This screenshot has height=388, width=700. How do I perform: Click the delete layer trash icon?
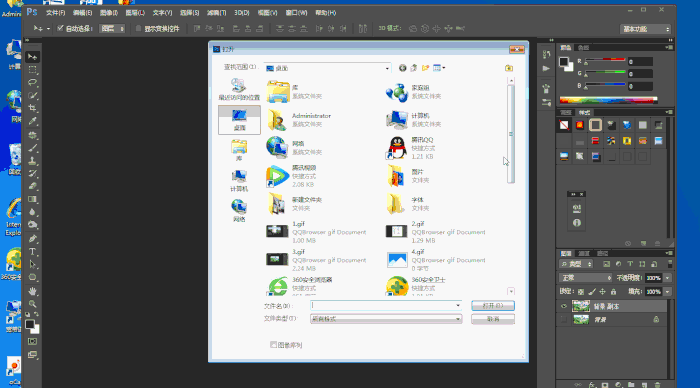(x=657, y=384)
